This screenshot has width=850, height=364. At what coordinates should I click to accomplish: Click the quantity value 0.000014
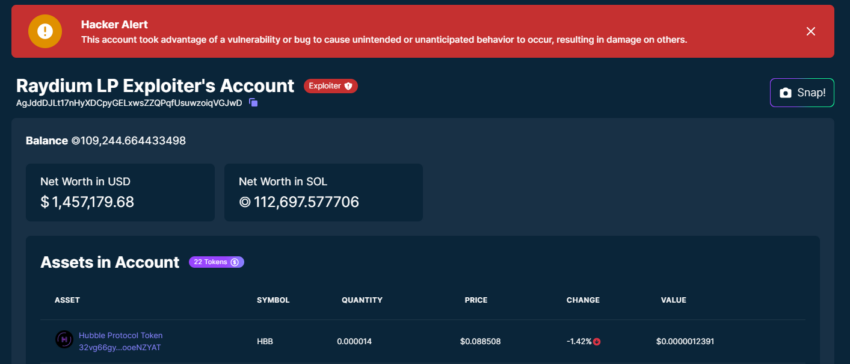pos(354,342)
